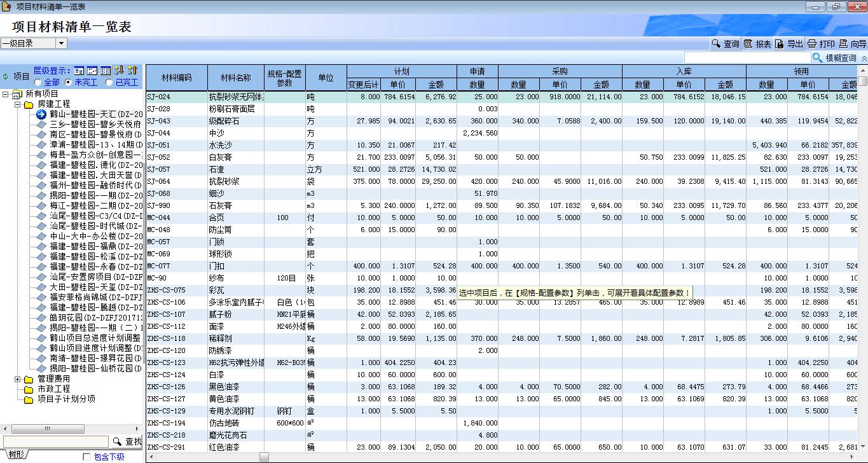Click the 查询 (query) toolbar button

click(725, 44)
